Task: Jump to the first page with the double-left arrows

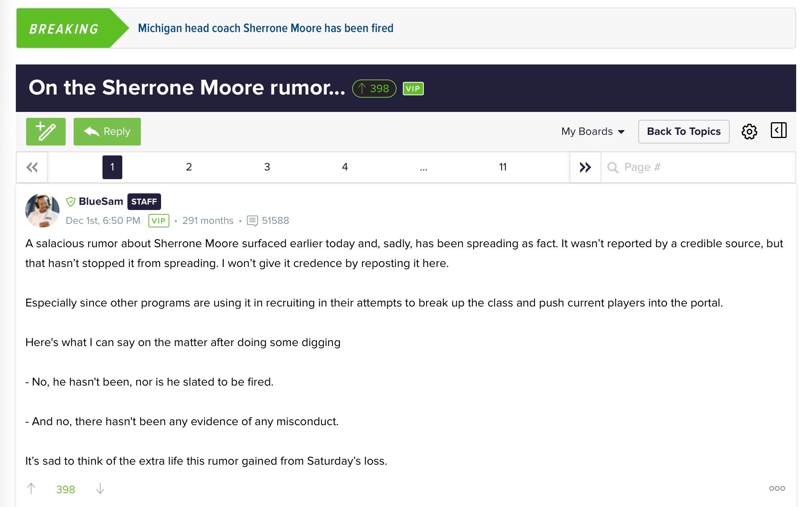Action: tap(32, 167)
